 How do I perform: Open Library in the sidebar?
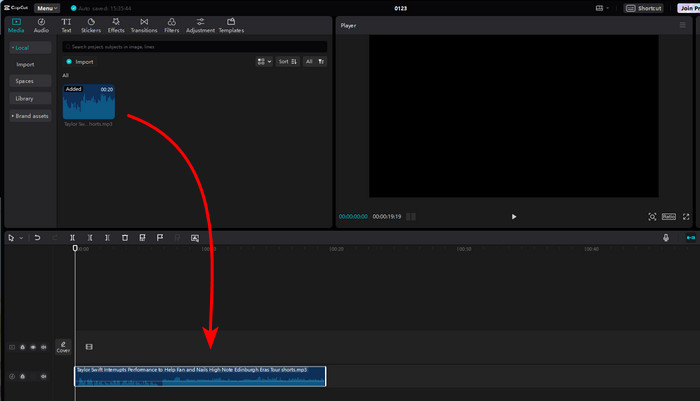[x=30, y=98]
